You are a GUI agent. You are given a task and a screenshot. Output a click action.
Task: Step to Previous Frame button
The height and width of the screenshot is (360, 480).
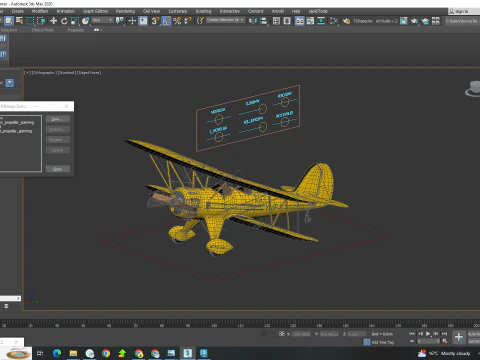tap(420, 334)
